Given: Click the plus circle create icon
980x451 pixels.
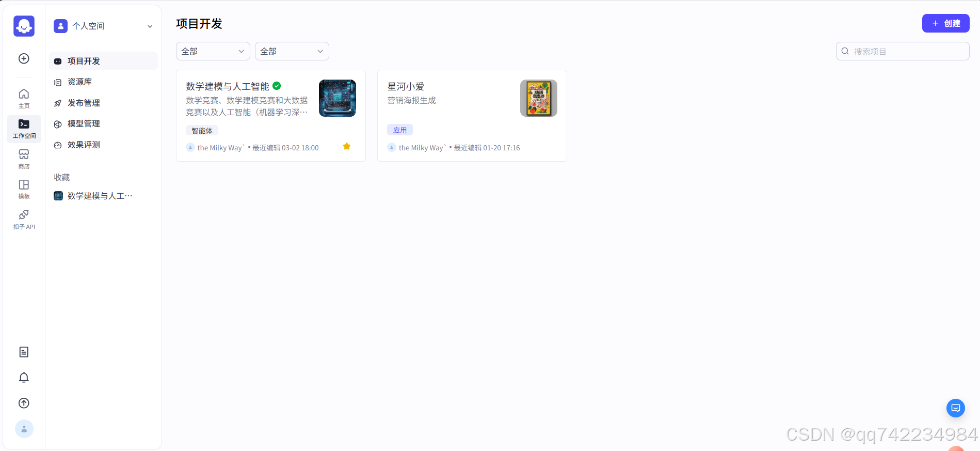Looking at the screenshot, I should [x=24, y=58].
